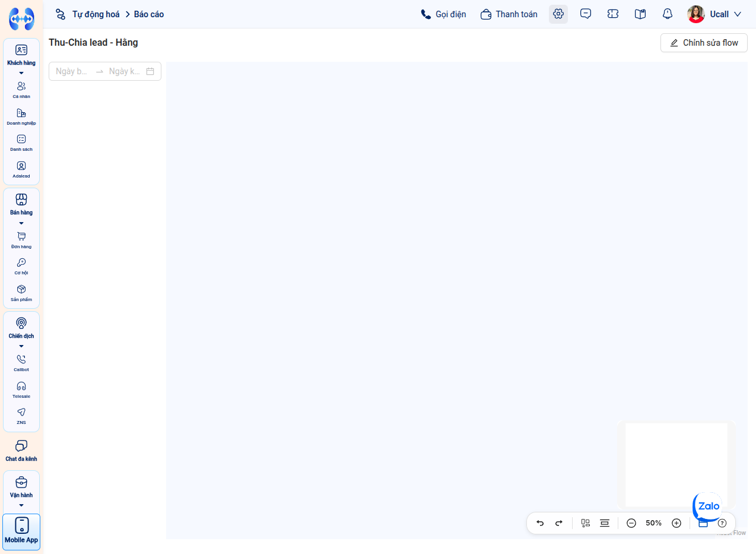Collapse the Khách hàng group arrow
This screenshot has width=756, height=554.
coord(21,73)
